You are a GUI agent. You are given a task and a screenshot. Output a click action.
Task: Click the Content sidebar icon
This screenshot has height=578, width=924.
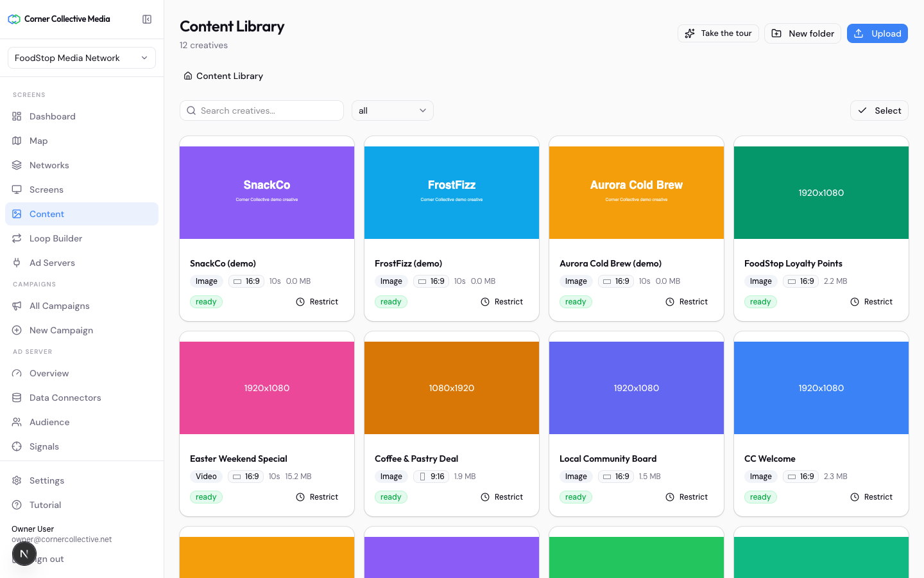click(17, 214)
